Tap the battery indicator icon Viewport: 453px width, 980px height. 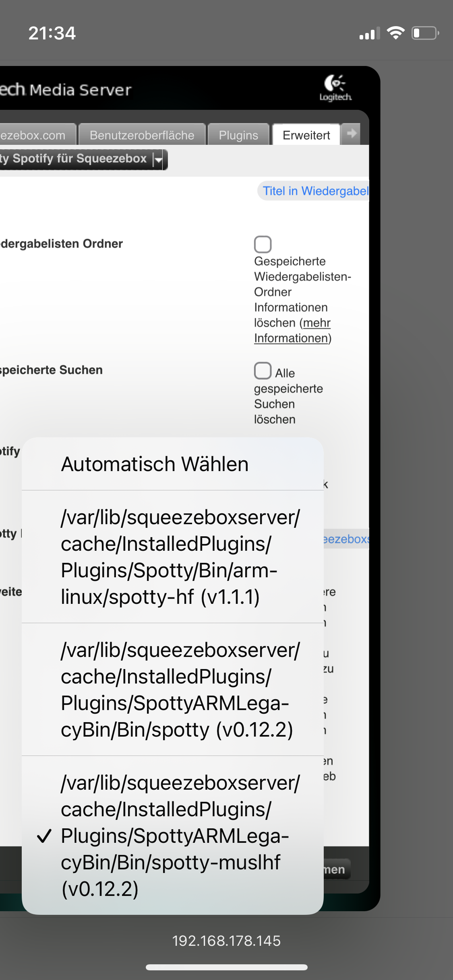click(425, 33)
